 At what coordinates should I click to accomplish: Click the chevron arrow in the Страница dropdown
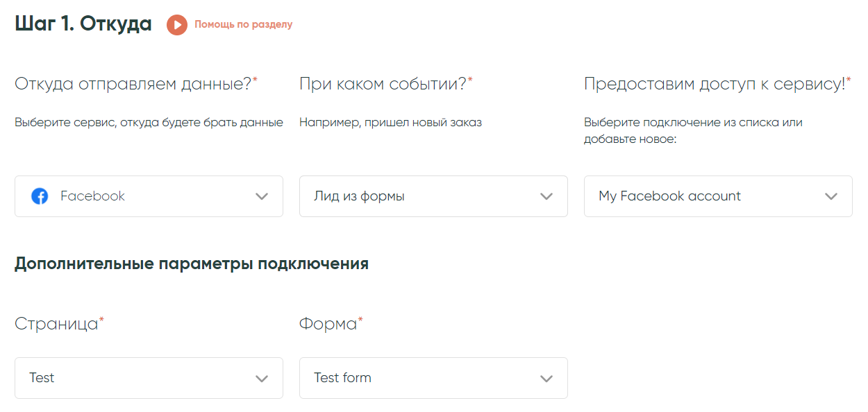click(x=262, y=379)
